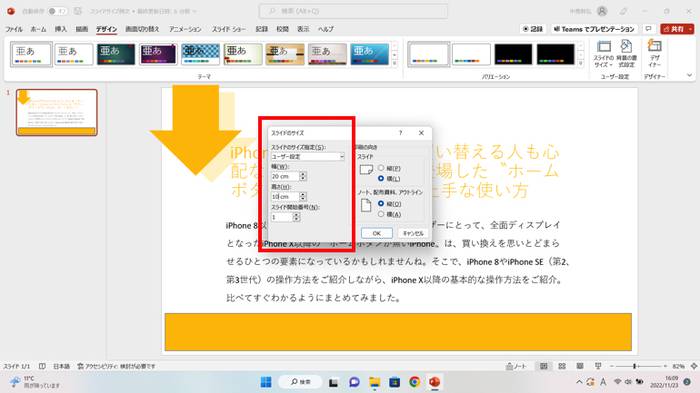Click Cancel (キャンセル) in the dialog
The width and height of the screenshot is (700, 393).
point(413,233)
